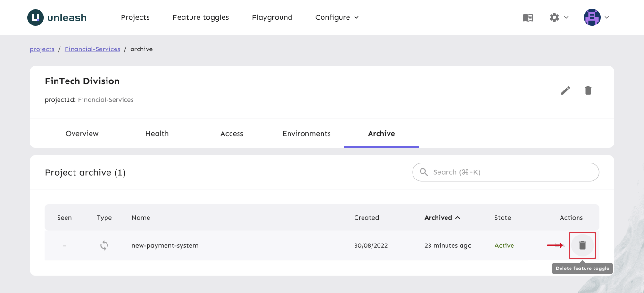Delete the new-payment-system feature toggle

[582, 245]
